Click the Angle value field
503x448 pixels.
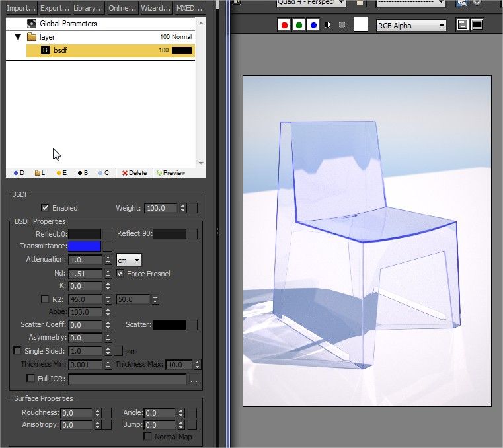tap(160, 413)
